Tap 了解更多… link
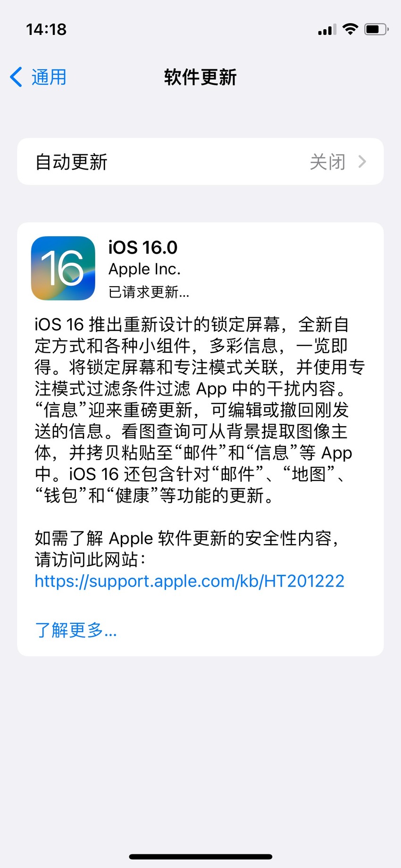The height and width of the screenshot is (868, 401). 75,630
